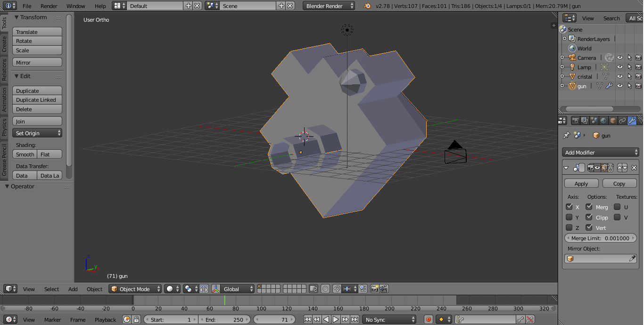This screenshot has height=325, width=644.
Task: Open the Add Modifier dropdown
Action: (601, 152)
